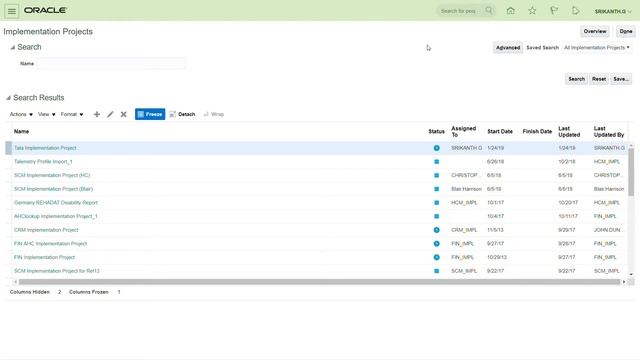This screenshot has height=360, width=640.
Task: Click the Done button
Action: (x=626, y=31)
